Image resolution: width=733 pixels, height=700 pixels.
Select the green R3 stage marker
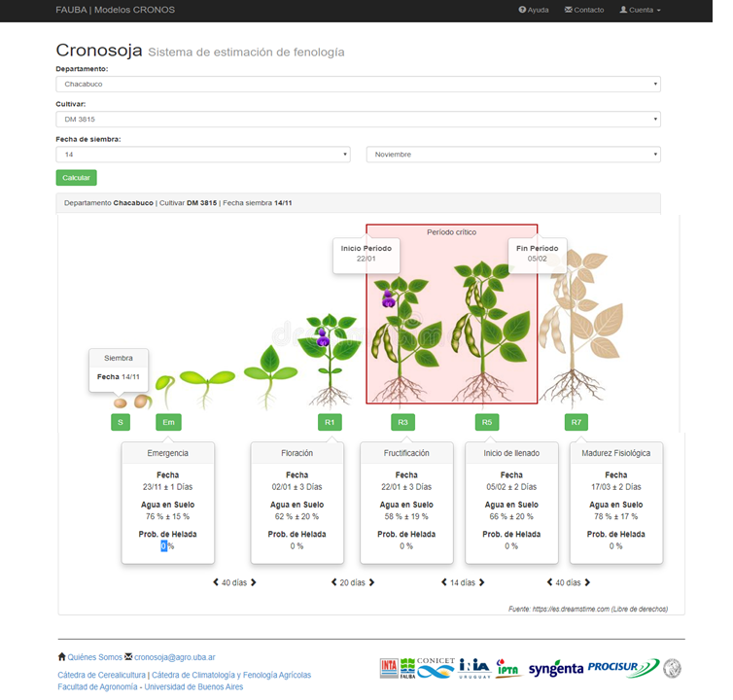pos(402,422)
